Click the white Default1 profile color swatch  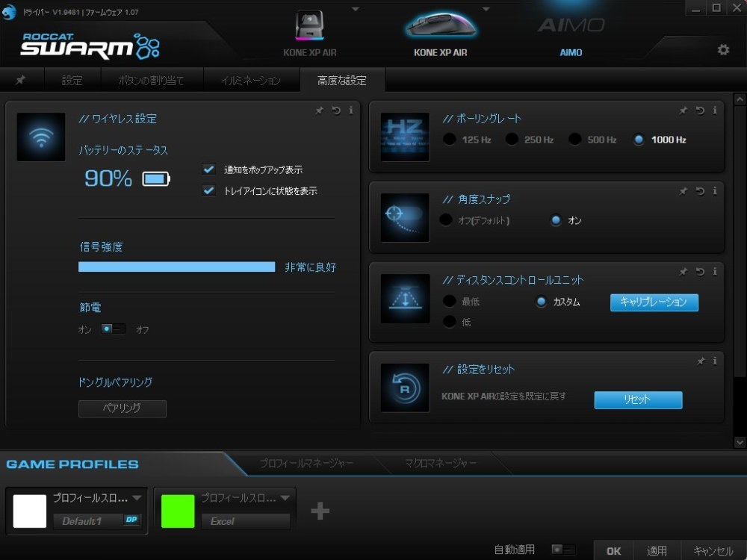(x=30, y=511)
